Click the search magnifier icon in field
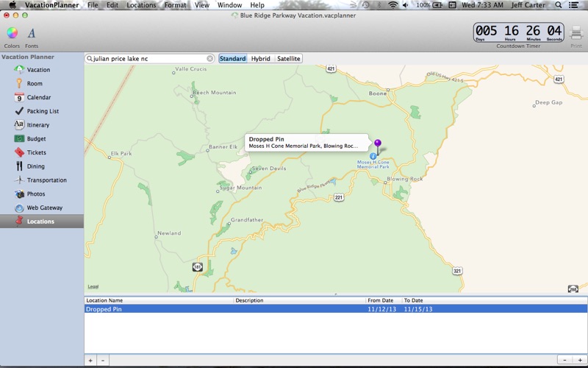 click(89, 59)
